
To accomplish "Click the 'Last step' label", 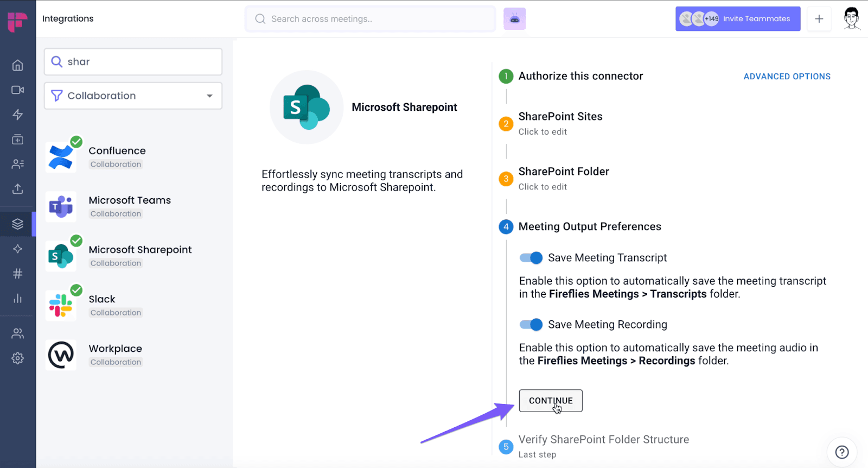I will pyautogui.click(x=537, y=454).
